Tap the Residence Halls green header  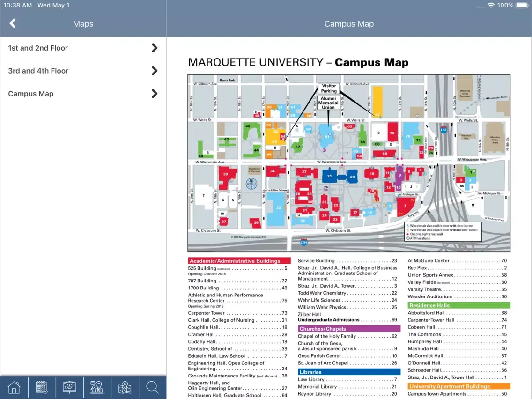pos(459,305)
